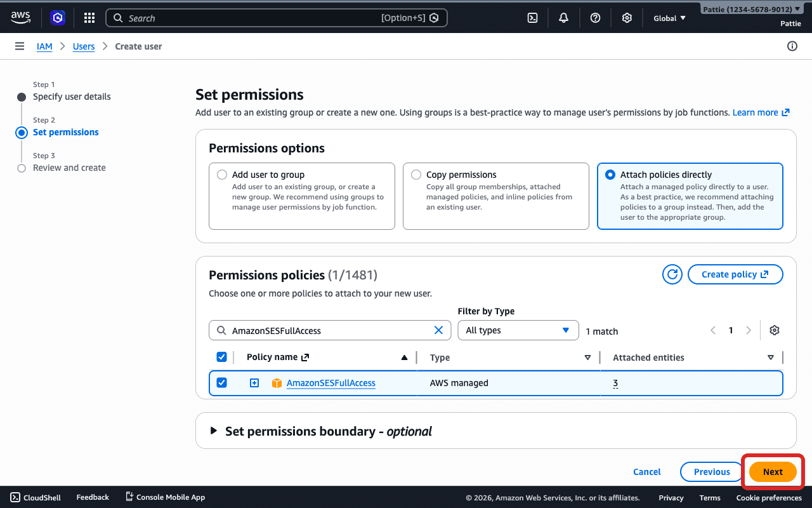812x508 pixels.
Task: Sort the Type column
Action: click(587, 358)
